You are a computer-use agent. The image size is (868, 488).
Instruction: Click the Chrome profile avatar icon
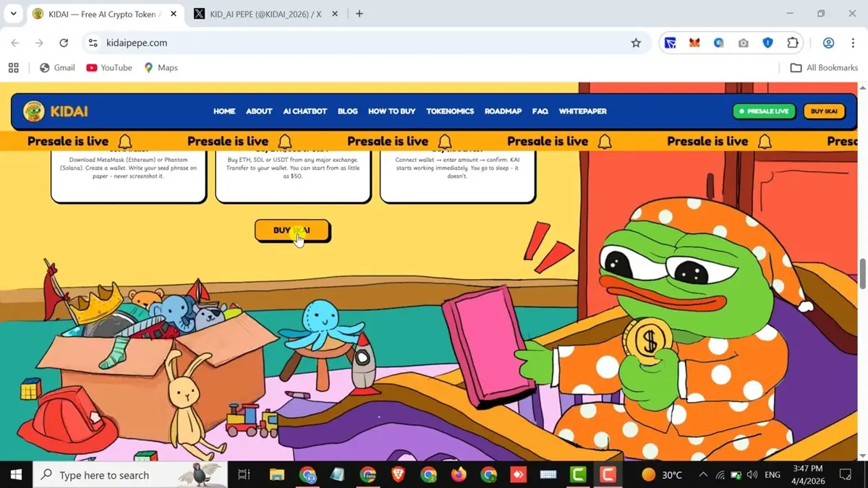point(829,43)
